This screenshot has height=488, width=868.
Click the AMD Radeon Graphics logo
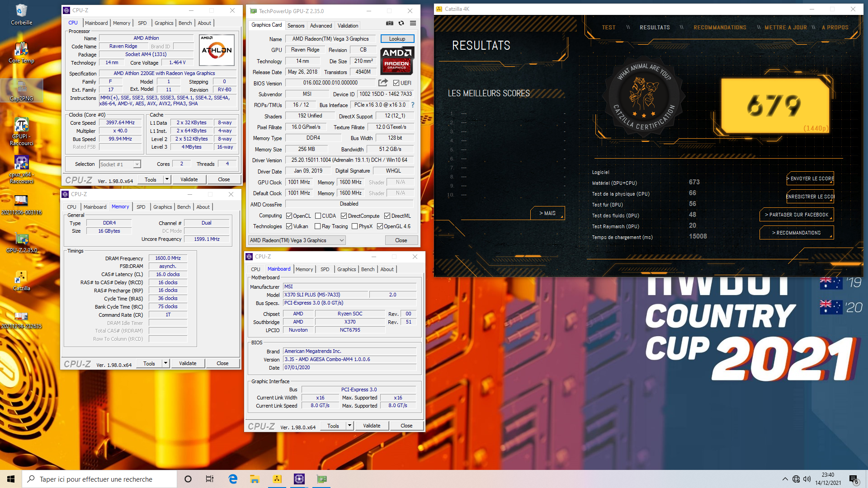pos(396,60)
